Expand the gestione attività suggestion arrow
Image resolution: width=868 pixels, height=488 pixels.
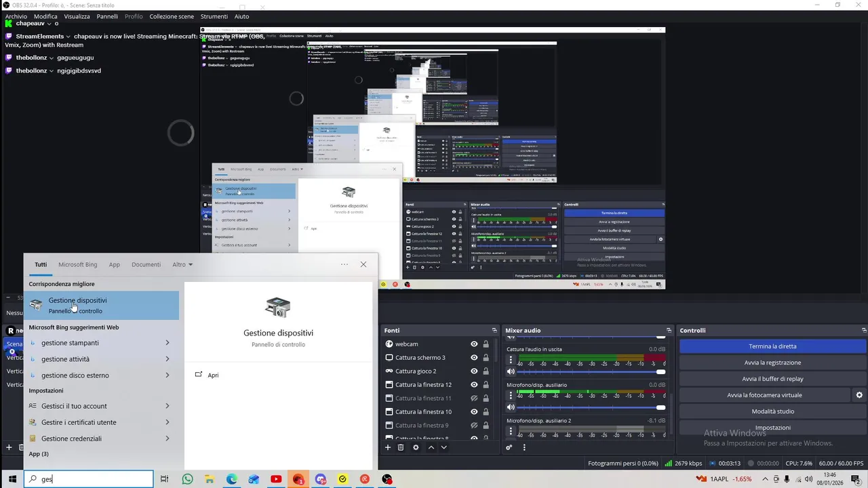pos(167,359)
